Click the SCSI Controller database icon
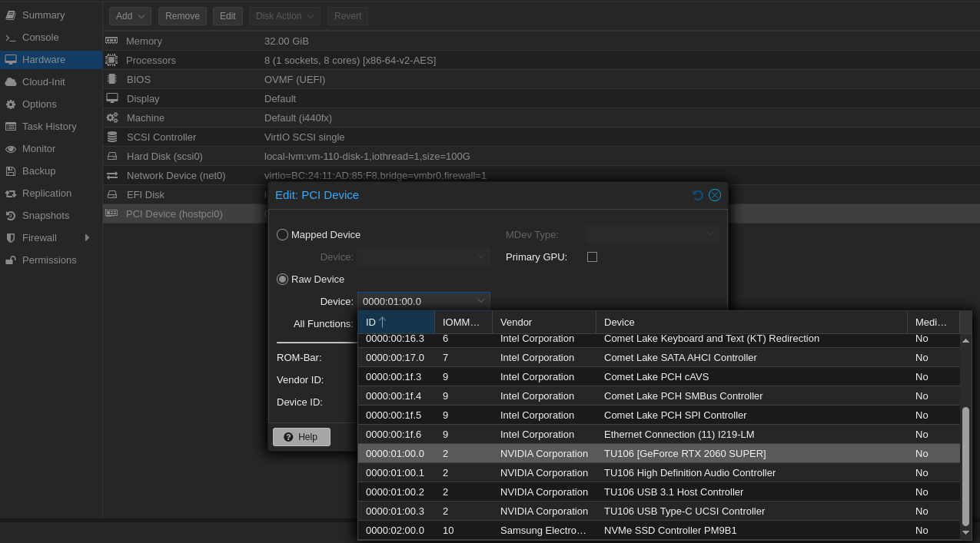This screenshot has width=980, height=543. click(112, 137)
